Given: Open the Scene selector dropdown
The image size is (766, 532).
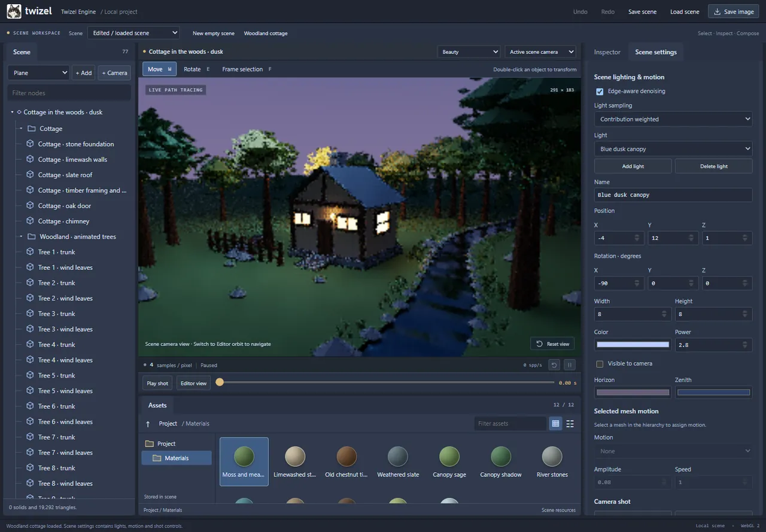Looking at the screenshot, I should [133, 33].
